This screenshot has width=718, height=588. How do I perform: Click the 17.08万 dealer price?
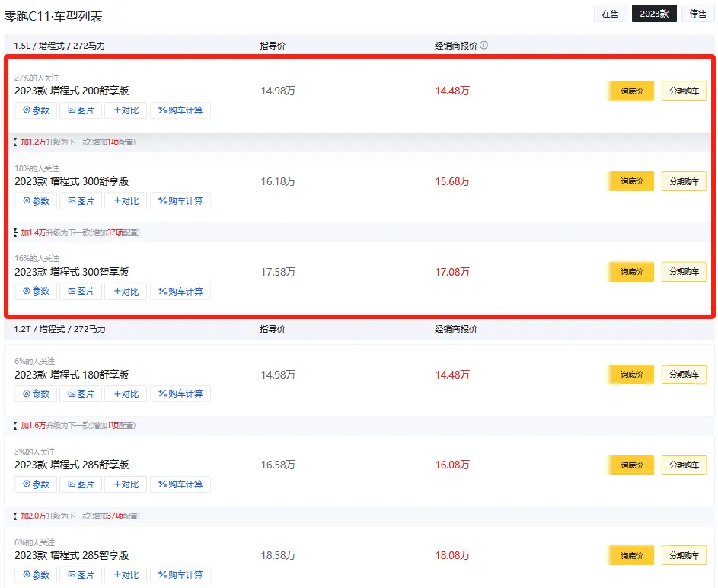pos(452,272)
